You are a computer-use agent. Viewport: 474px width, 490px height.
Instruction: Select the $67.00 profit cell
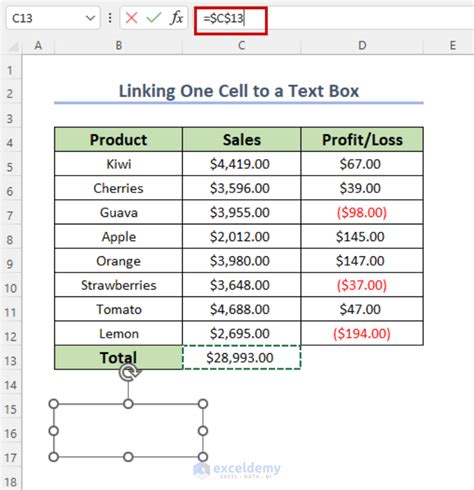pos(362,164)
